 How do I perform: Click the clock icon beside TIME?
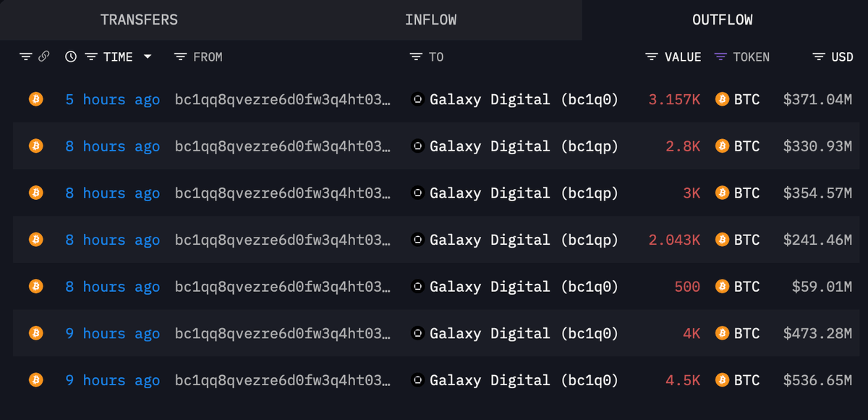pos(70,56)
